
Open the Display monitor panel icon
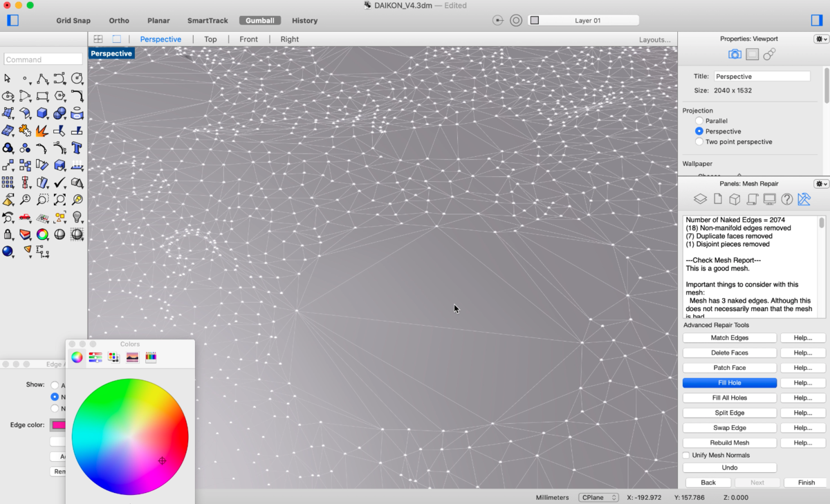point(769,199)
